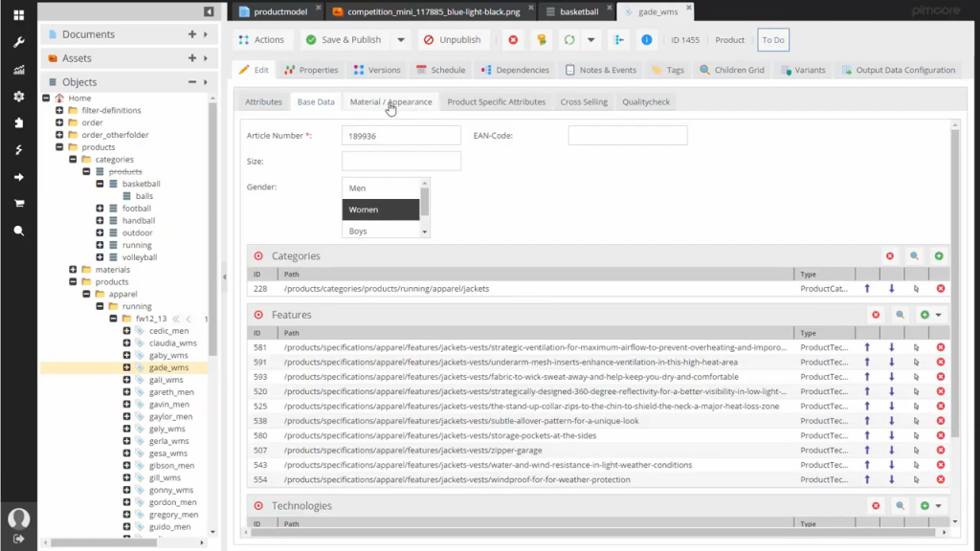Collapse the Objects panel with the minus
980x551 pixels.
[x=190, y=81]
